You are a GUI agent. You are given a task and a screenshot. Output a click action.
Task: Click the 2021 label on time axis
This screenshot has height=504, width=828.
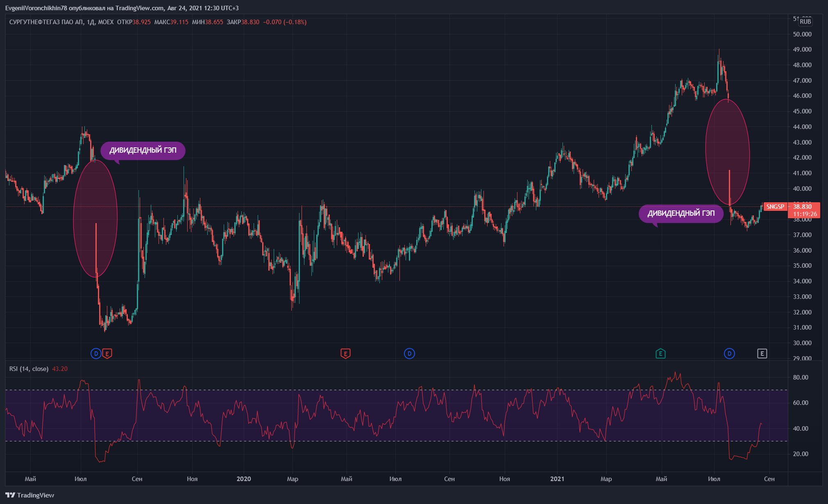(557, 479)
